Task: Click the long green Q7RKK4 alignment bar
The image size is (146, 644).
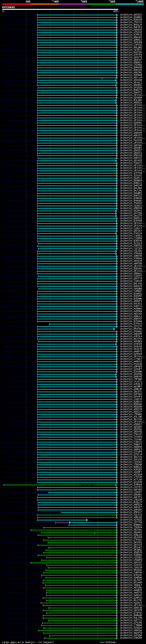Action: (60, 485)
